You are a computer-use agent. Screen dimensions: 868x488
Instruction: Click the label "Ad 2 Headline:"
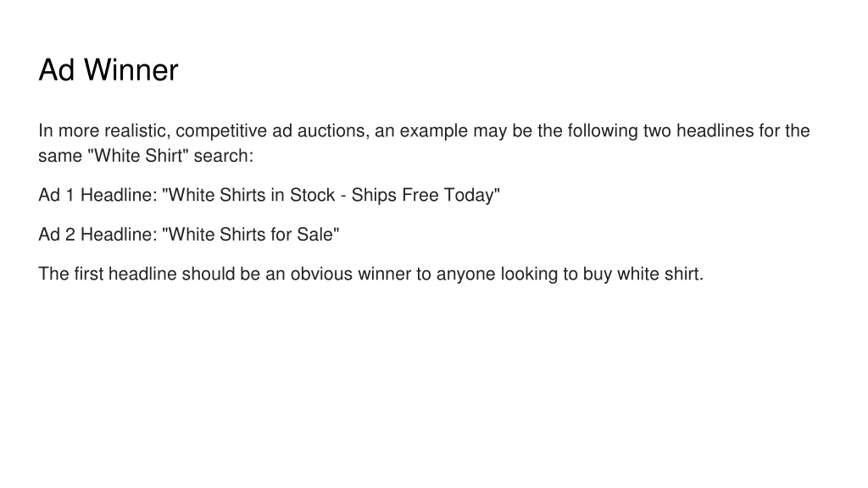98,234
